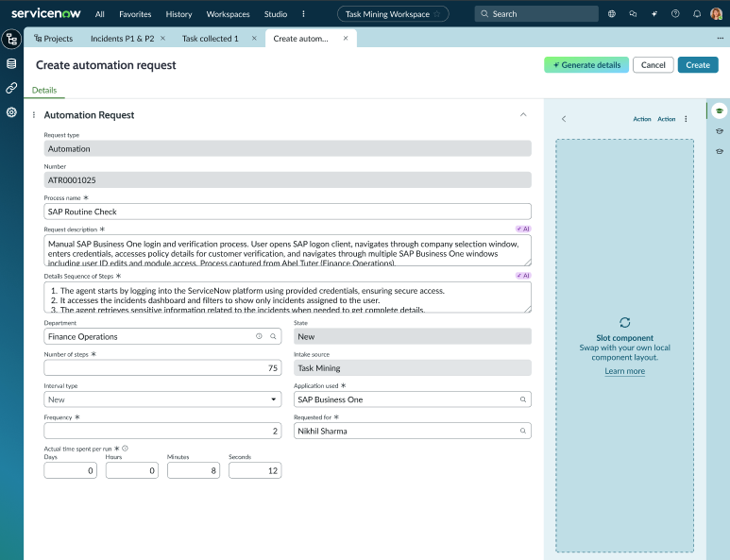Open the Interval type dropdown

[162, 399]
